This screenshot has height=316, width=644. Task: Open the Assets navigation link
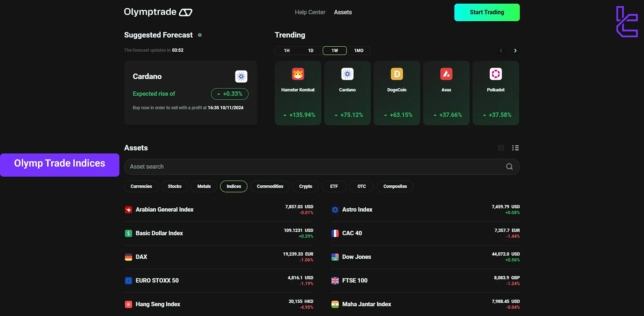pos(343,12)
